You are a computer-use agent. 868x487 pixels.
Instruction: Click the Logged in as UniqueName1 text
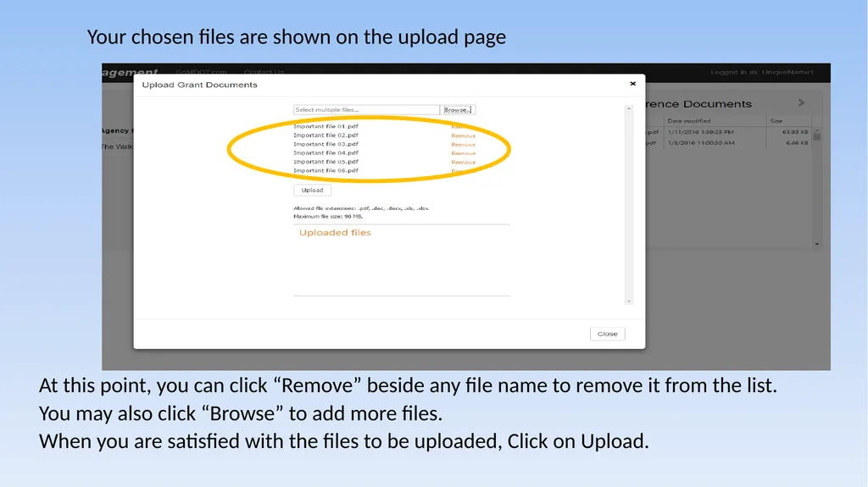(x=762, y=72)
